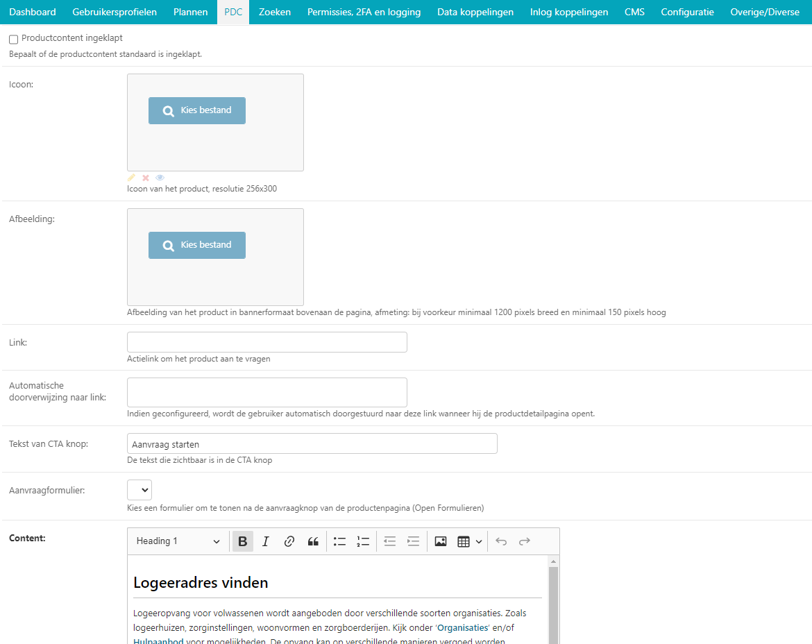Expand the Aanvraagformulier dropdown
Image resolution: width=812 pixels, height=644 pixels.
tap(139, 490)
